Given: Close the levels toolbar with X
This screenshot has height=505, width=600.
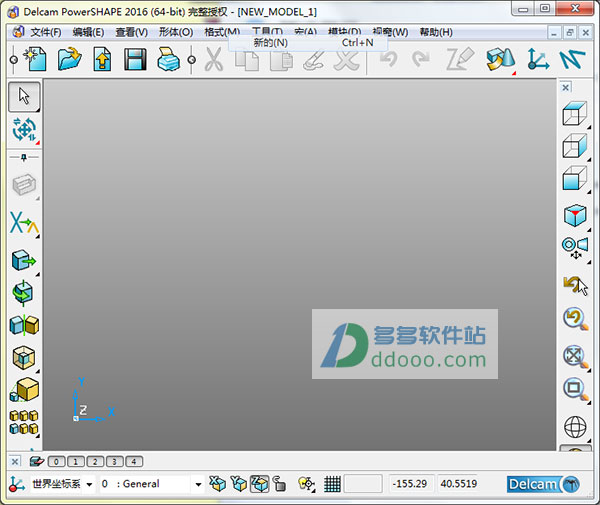Looking at the screenshot, I should tap(15, 461).
